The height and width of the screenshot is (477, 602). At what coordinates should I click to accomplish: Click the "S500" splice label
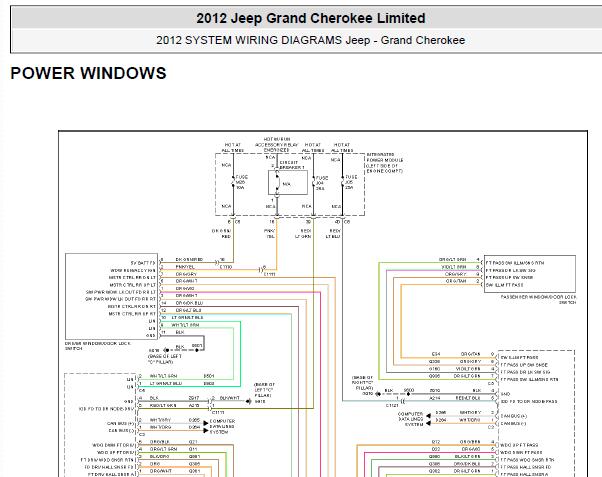(409, 390)
